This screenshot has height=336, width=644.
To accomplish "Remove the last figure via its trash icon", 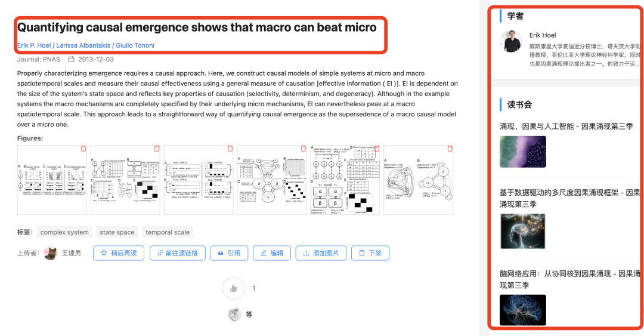I will 450,149.
